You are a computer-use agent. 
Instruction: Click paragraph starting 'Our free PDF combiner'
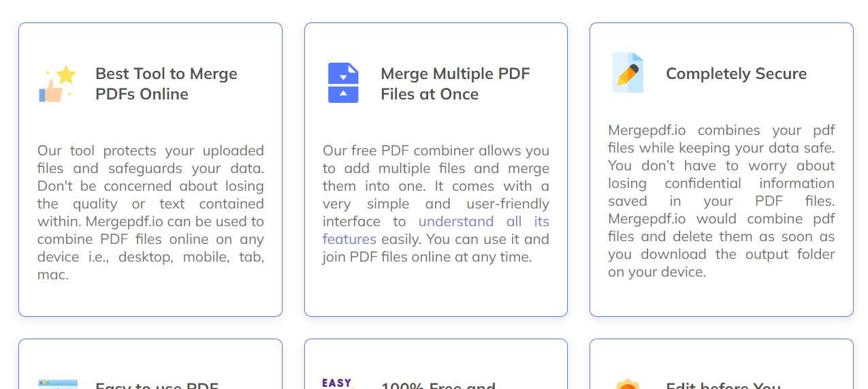pyautogui.click(x=436, y=204)
